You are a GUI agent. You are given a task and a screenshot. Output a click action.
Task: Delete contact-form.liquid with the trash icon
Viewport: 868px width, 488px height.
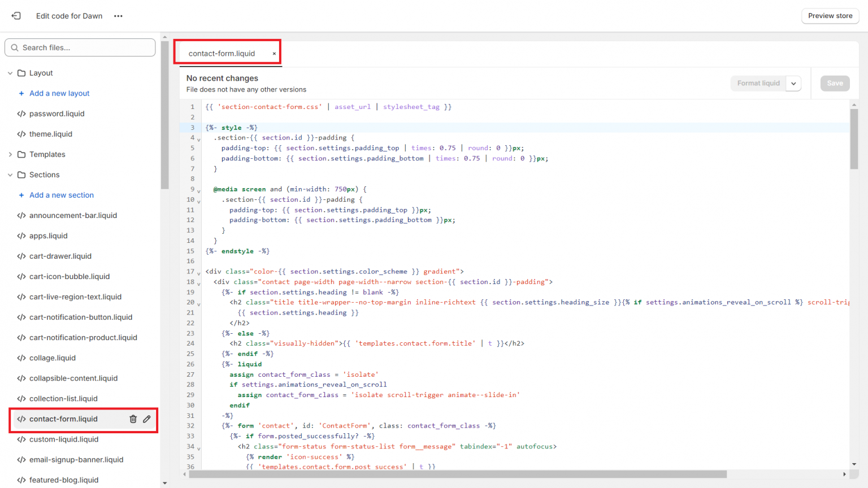[x=133, y=419]
